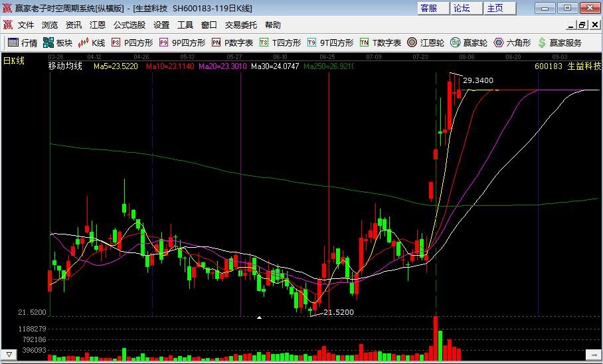The image size is (603, 364).
Task: Open the 设置 menu
Action: coord(161,25)
